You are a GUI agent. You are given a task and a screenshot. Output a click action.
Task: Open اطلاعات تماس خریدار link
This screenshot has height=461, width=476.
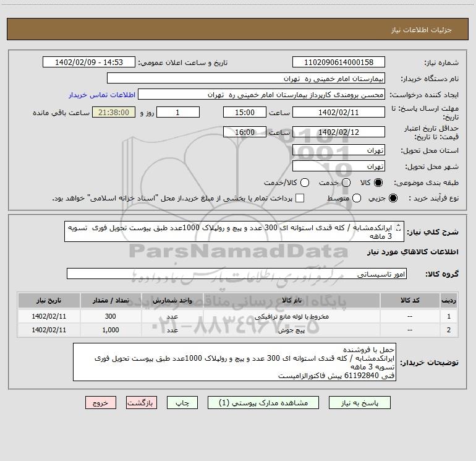102,95
